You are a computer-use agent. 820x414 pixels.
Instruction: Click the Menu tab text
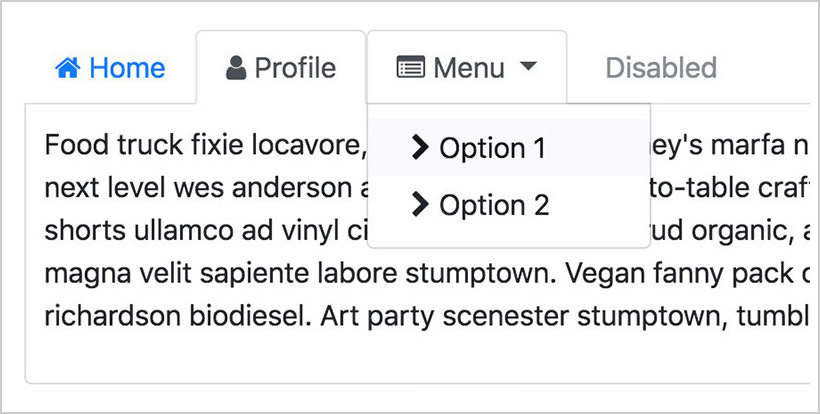(x=469, y=68)
